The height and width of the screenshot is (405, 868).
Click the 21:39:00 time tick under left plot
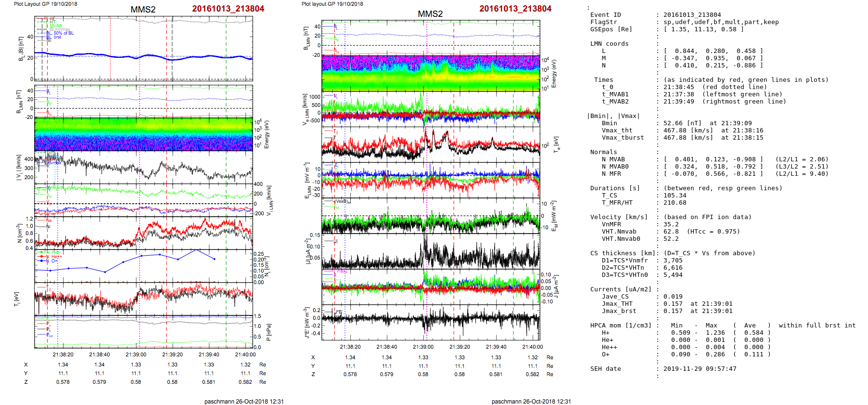click(x=136, y=354)
